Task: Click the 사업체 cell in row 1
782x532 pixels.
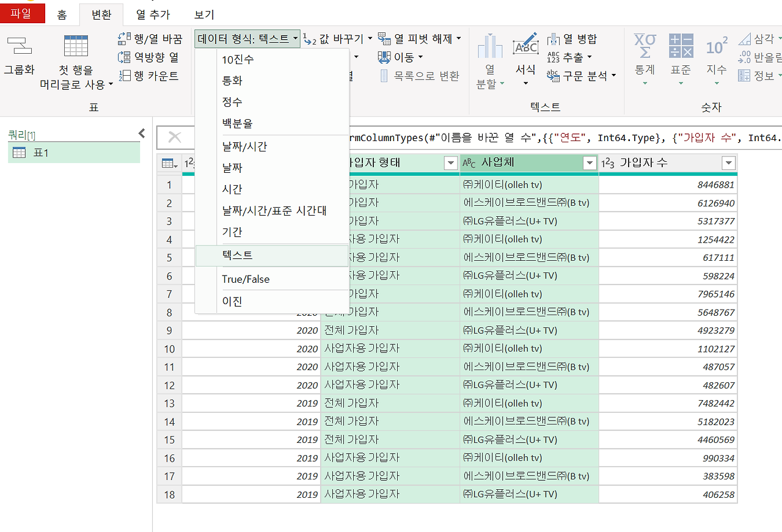Action: click(x=529, y=184)
